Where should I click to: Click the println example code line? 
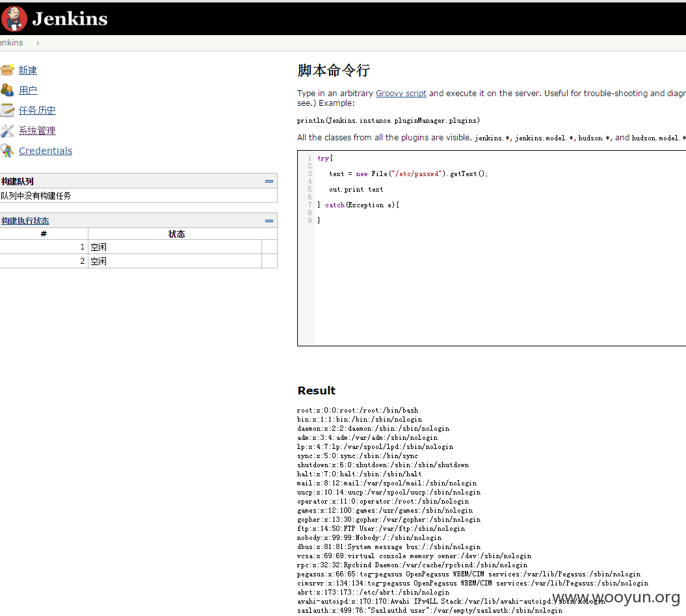[388, 121]
